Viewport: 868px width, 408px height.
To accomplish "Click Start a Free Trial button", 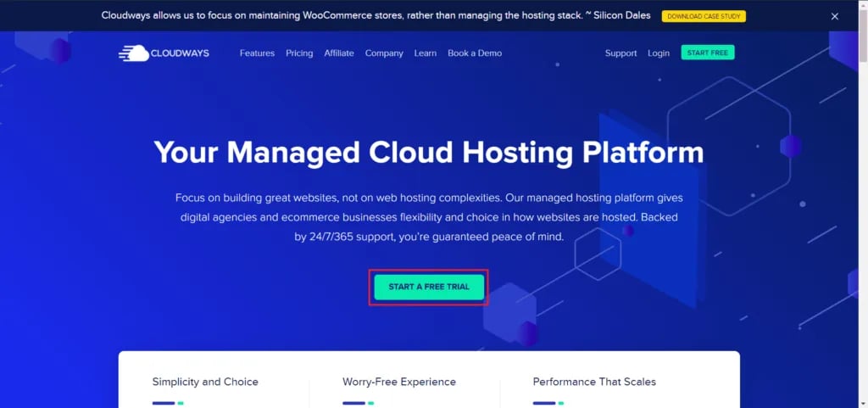I will point(428,287).
